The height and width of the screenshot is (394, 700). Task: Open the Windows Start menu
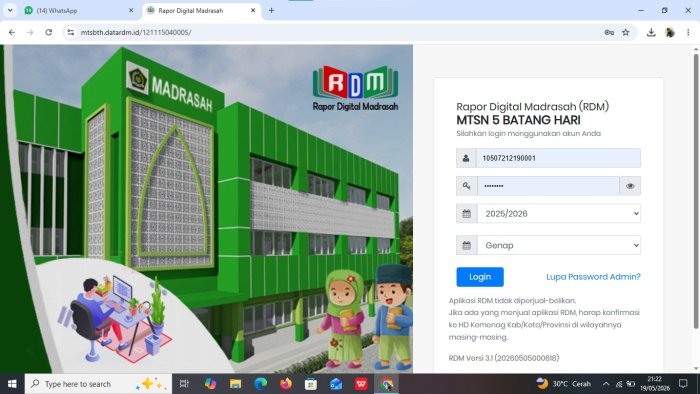tap(12, 384)
